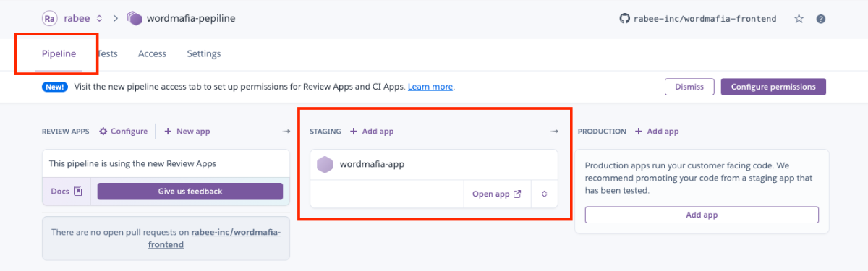This screenshot has width=868, height=271.
Task: Click the wordmafia-app hexagon icon
Action: pyautogui.click(x=325, y=164)
